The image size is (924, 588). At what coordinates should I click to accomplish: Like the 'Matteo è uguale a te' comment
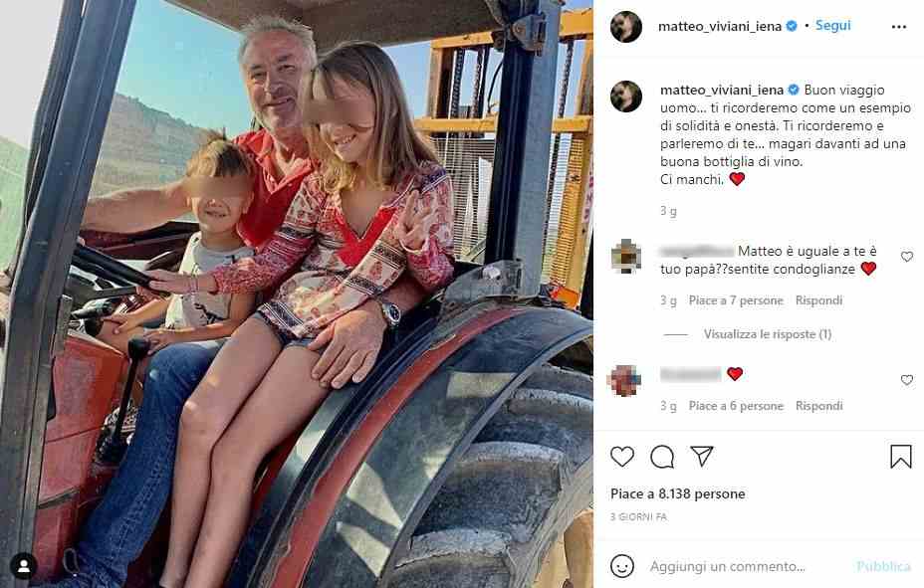[907, 257]
